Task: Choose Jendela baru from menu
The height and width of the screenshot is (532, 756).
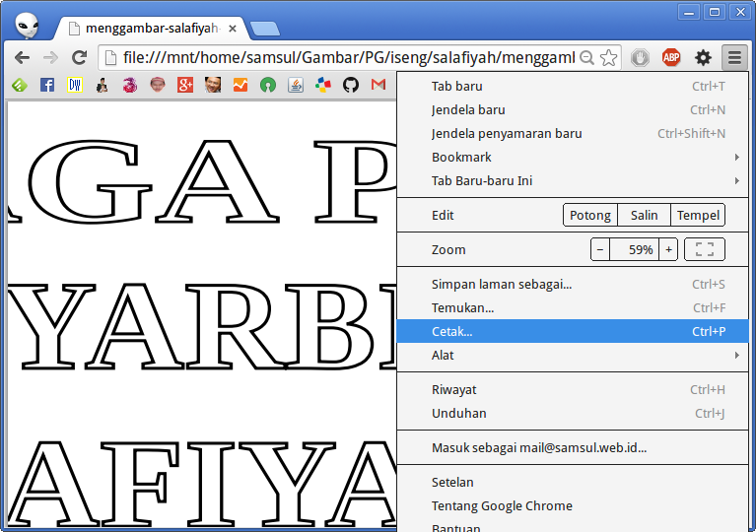Action: [x=573, y=110]
